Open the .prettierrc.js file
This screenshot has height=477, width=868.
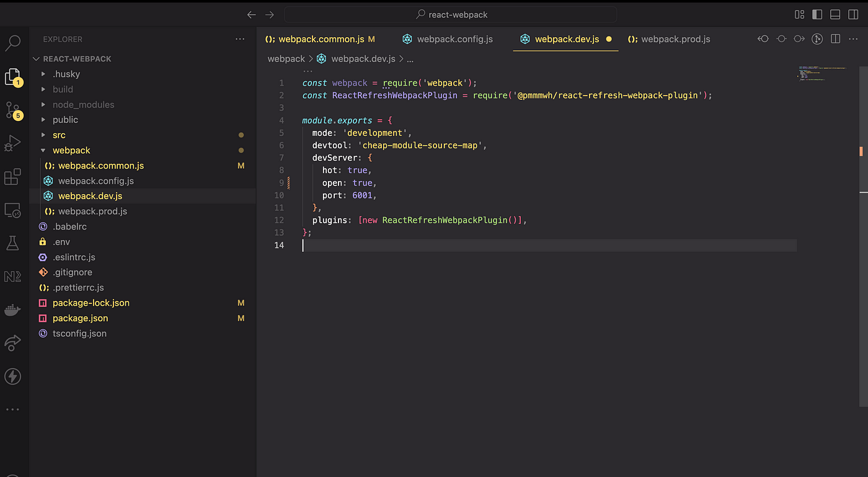point(78,288)
